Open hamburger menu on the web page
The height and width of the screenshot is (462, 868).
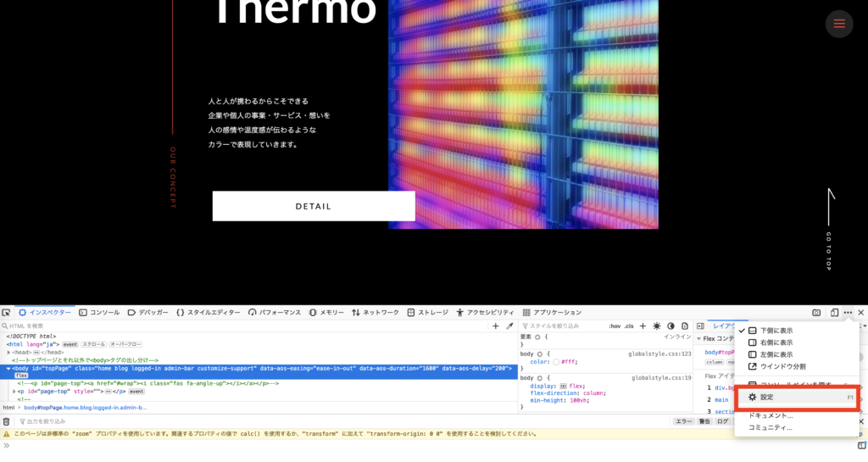(x=839, y=24)
